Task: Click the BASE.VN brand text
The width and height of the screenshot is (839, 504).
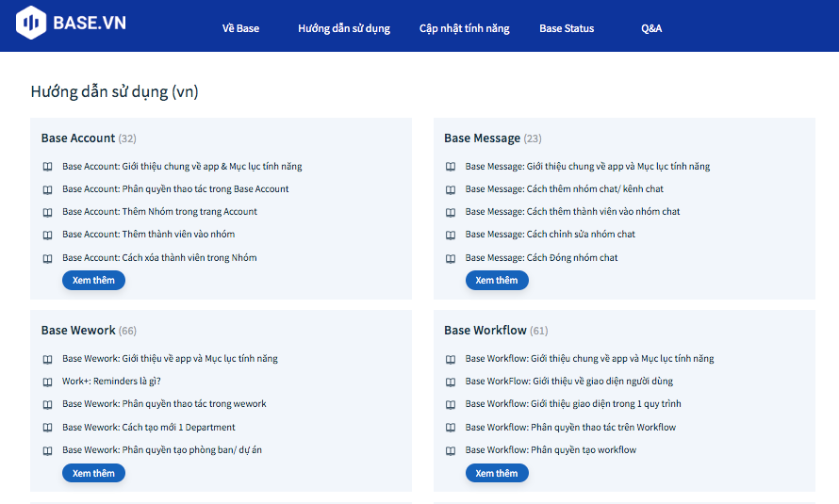Action: tap(90, 23)
